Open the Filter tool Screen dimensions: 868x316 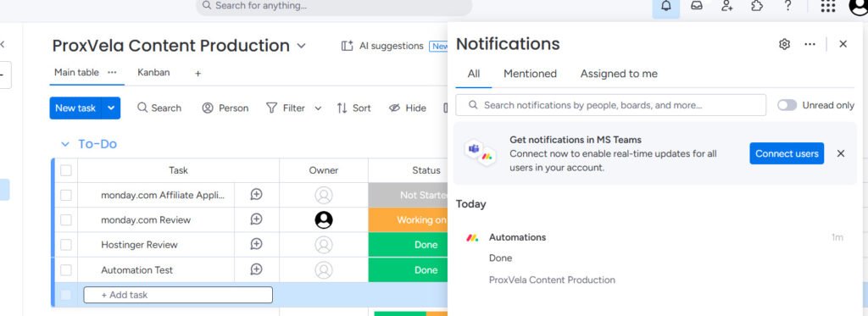(287, 108)
